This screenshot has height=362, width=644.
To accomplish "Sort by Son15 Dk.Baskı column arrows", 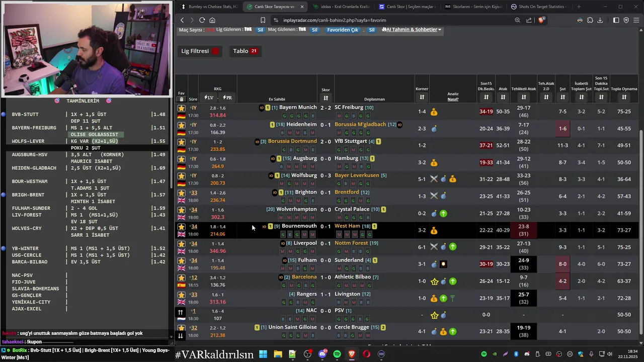I will tap(486, 97).
